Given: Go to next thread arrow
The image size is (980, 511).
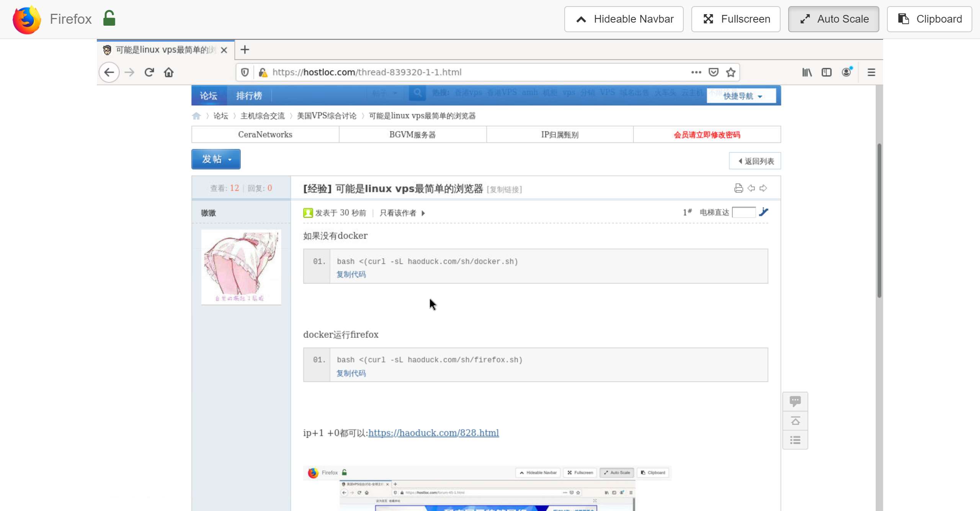Looking at the screenshot, I should [763, 188].
